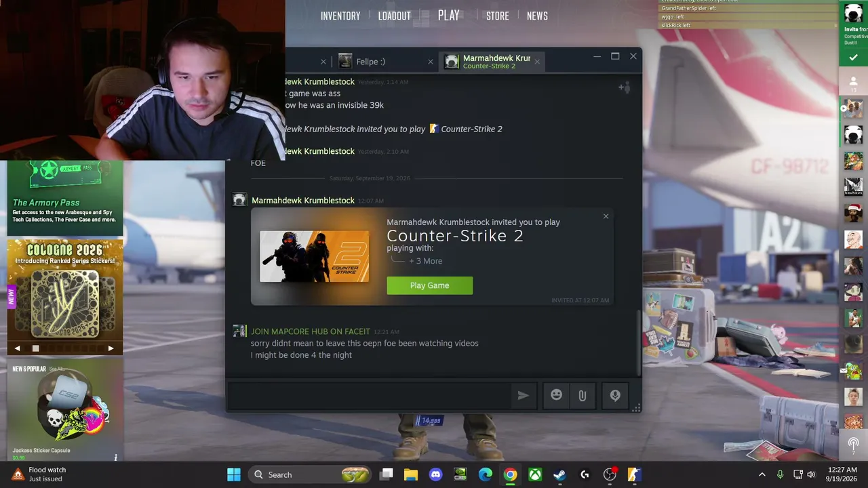Show hidden system tray icons
Viewport: 868px width, 488px height.
pos(762,474)
